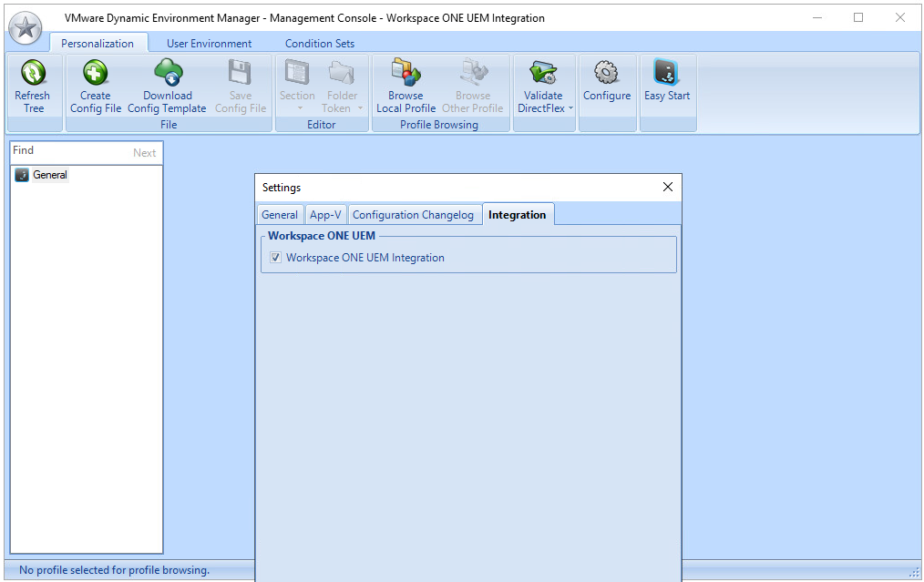Click into the Find search field
Image resolution: width=924 pixels, height=582 pixels.
(x=71, y=152)
